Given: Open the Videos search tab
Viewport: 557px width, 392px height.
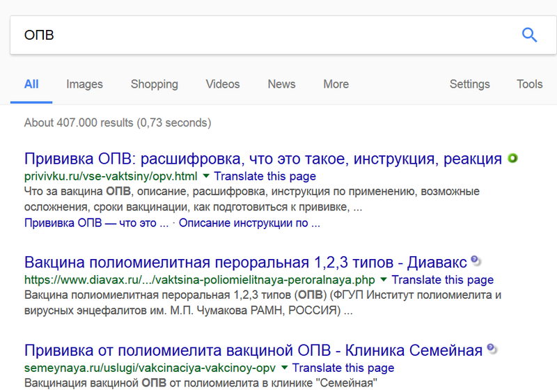Looking at the screenshot, I should click(x=223, y=84).
